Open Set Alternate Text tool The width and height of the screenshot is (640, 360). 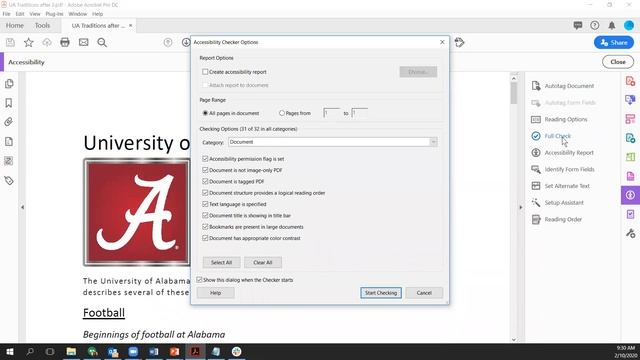560,186
